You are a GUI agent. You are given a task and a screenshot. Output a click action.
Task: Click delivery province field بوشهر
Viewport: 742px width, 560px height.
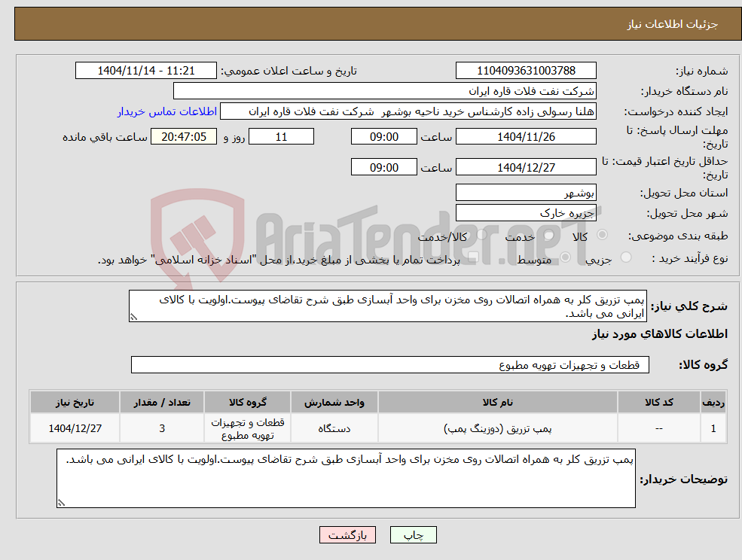coord(526,193)
